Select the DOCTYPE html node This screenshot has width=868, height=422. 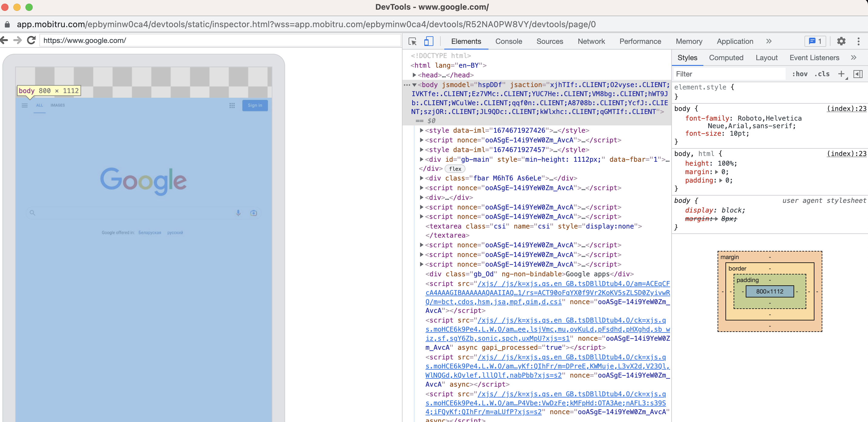(x=441, y=56)
